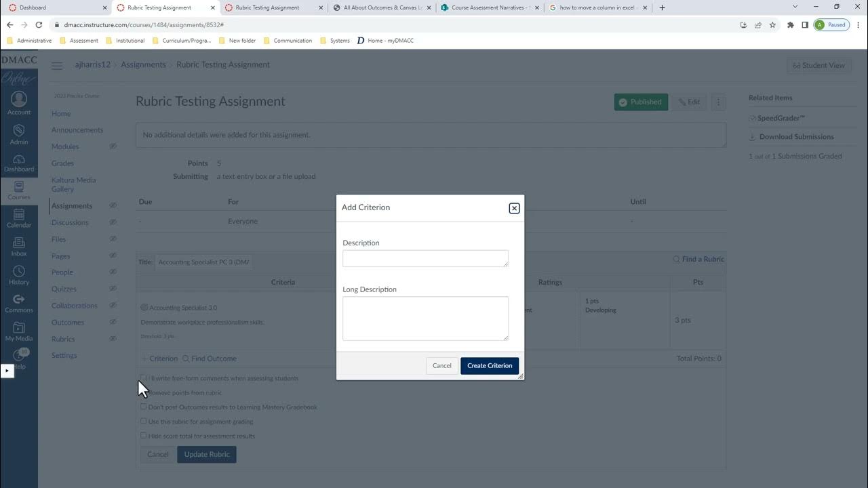Open History in global navigation
Image resolution: width=868 pixels, height=488 pixels.
click(x=19, y=275)
